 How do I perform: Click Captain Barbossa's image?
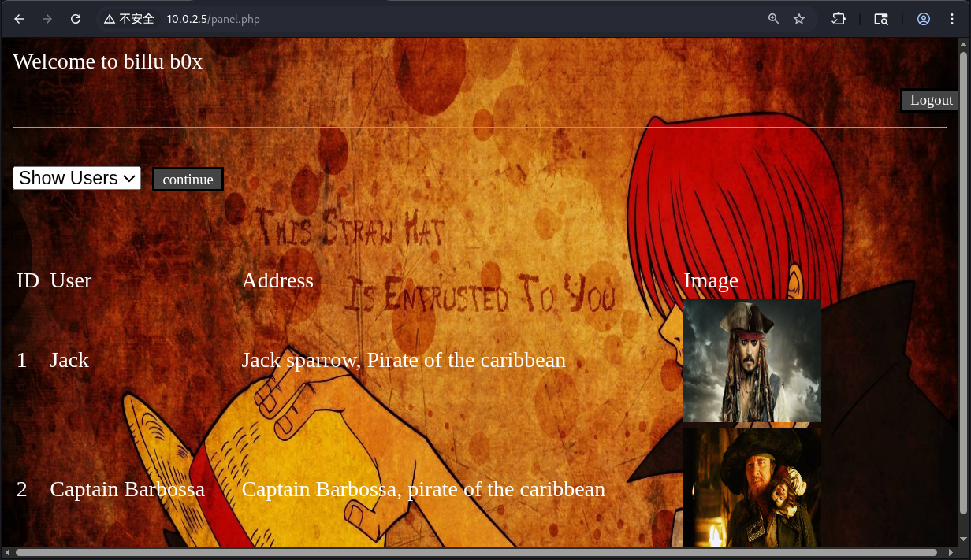pyautogui.click(x=752, y=488)
